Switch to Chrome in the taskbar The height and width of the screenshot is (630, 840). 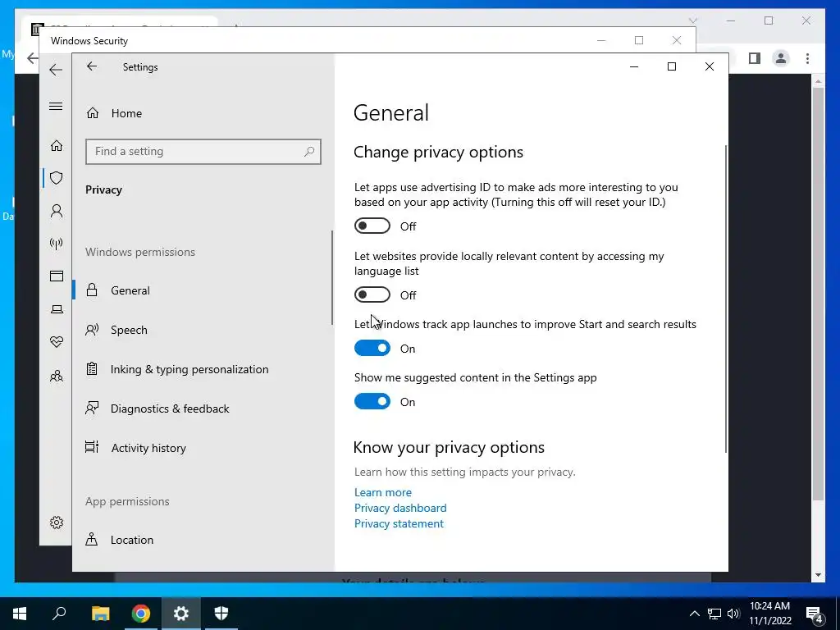point(141,614)
